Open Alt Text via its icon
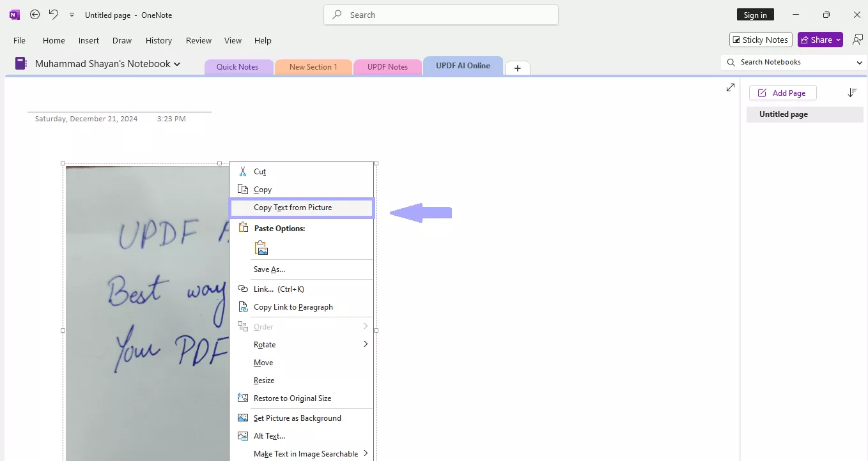This screenshot has height=461, width=868. tap(243, 435)
